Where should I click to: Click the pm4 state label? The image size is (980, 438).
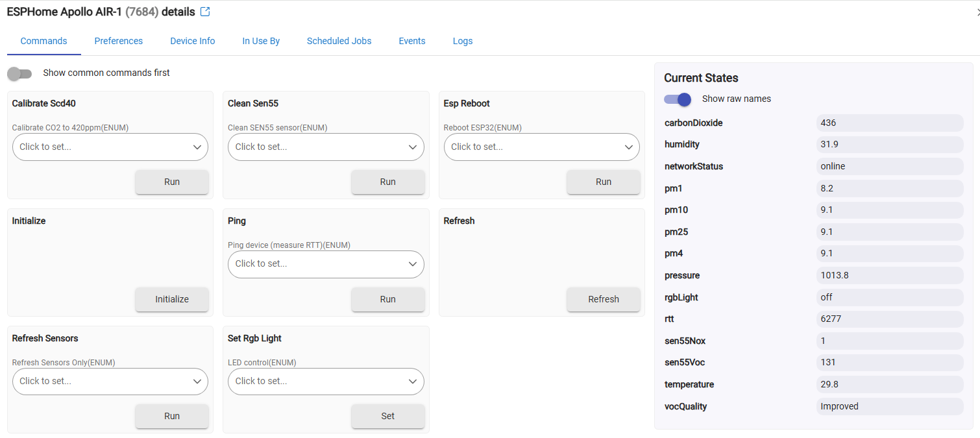674,254
